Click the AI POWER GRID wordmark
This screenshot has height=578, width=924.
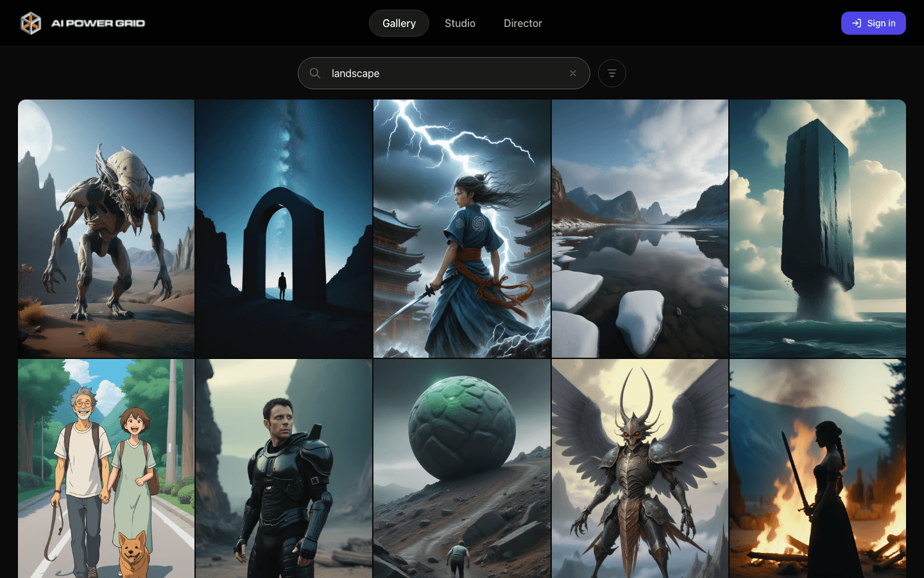pos(98,23)
